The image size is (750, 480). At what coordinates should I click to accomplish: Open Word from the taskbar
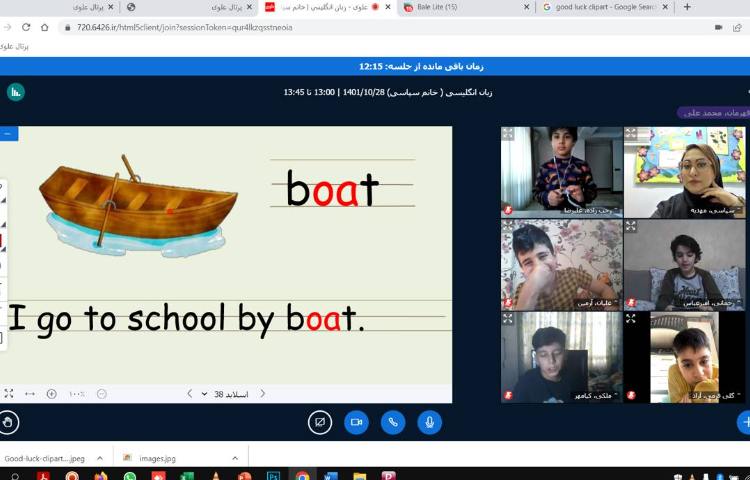(331, 475)
